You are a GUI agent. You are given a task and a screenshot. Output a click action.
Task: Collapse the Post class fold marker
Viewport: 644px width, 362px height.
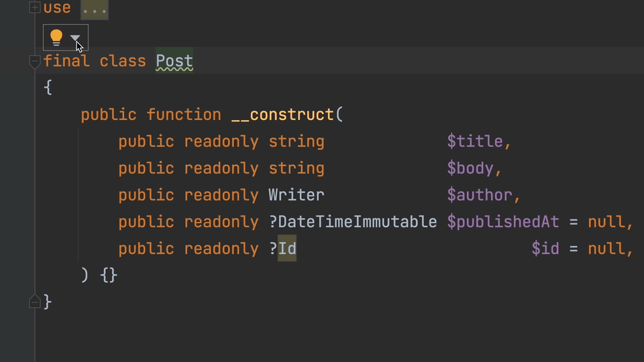[35, 62]
